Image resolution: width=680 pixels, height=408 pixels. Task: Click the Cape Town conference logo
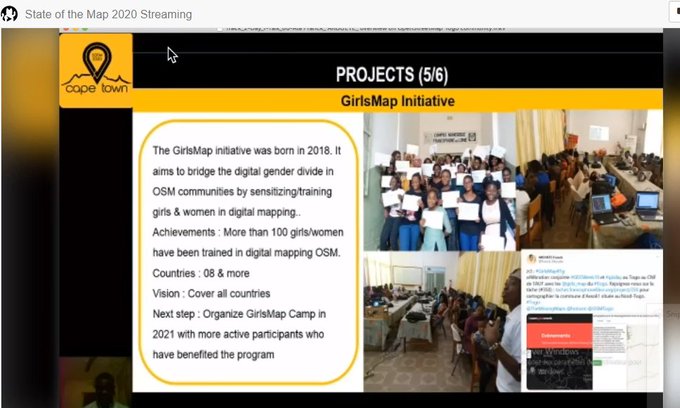click(96, 70)
